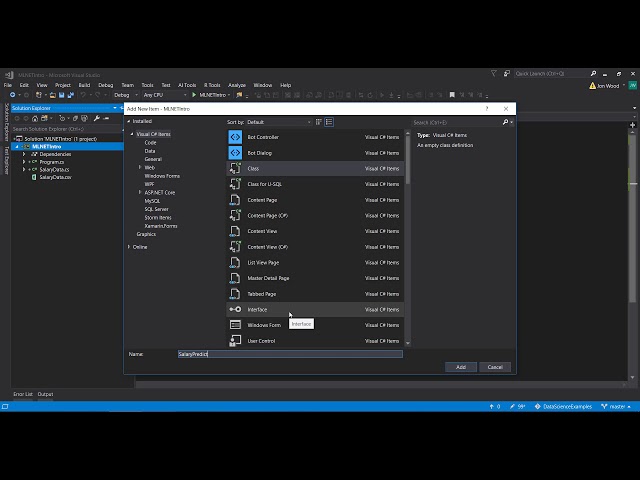The image size is (640, 480).
Task: Select the Bot Controller template icon
Action: tap(235, 137)
